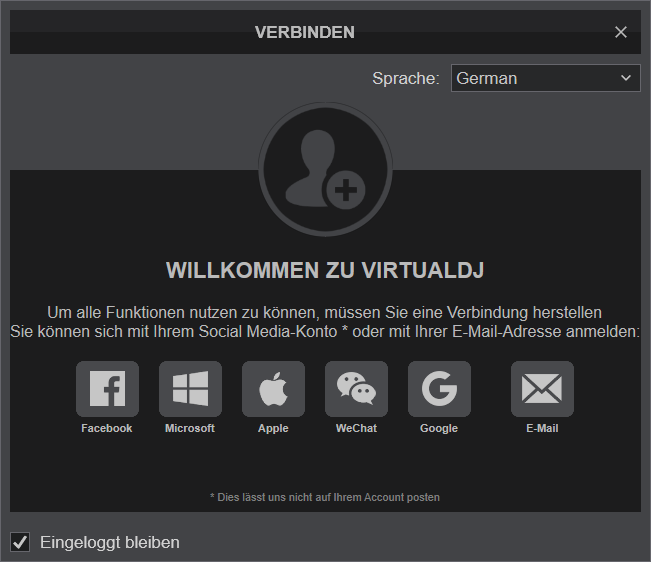Click the user avatar with plus icon
The image size is (651, 562).
(326, 169)
